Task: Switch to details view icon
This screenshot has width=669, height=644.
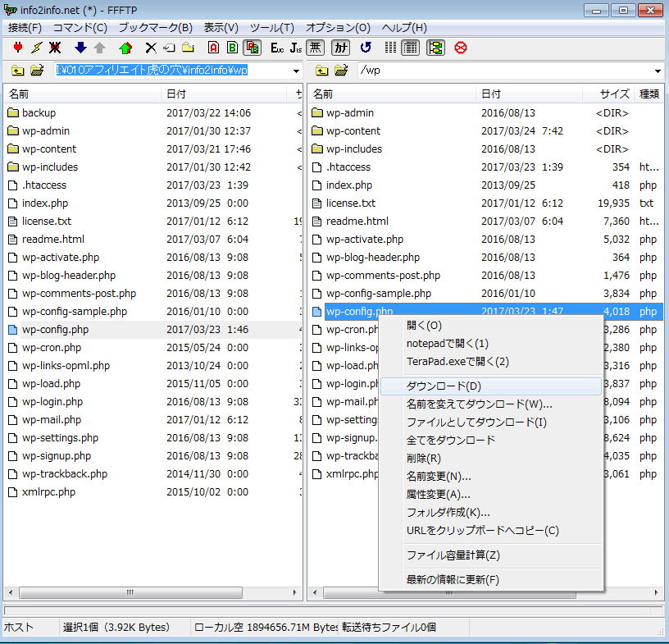Action: (411, 48)
